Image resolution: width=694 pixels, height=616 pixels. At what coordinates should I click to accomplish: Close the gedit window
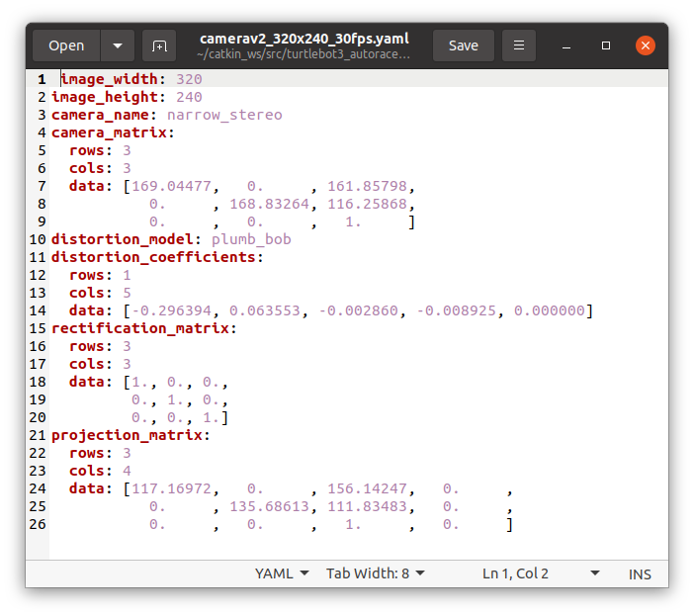point(645,45)
